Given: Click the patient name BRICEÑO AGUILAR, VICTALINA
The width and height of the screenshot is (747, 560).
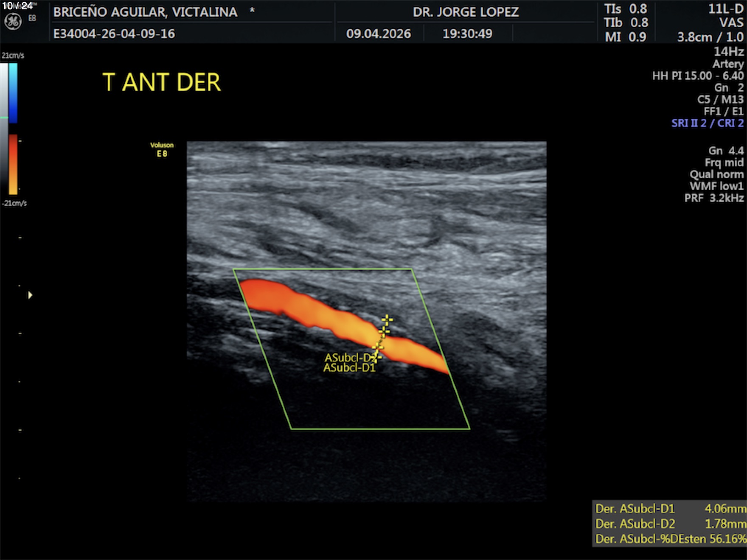Looking at the screenshot, I should pos(145,12).
